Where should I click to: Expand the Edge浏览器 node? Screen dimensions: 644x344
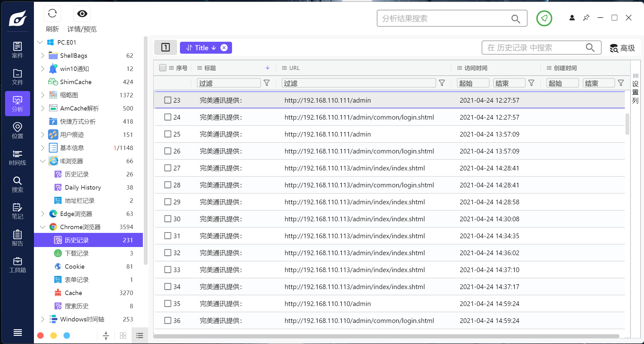[43, 214]
